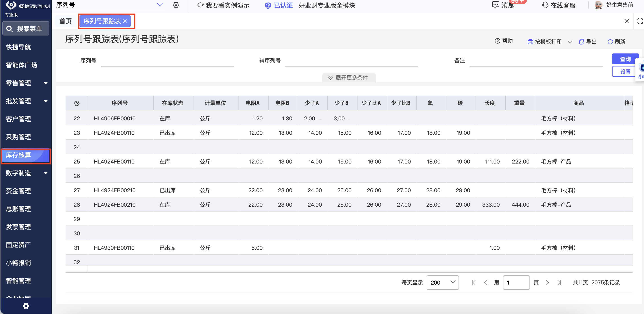This screenshot has width=644, height=314.
Task: Switch to 首页 tab
Action: tap(66, 21)
